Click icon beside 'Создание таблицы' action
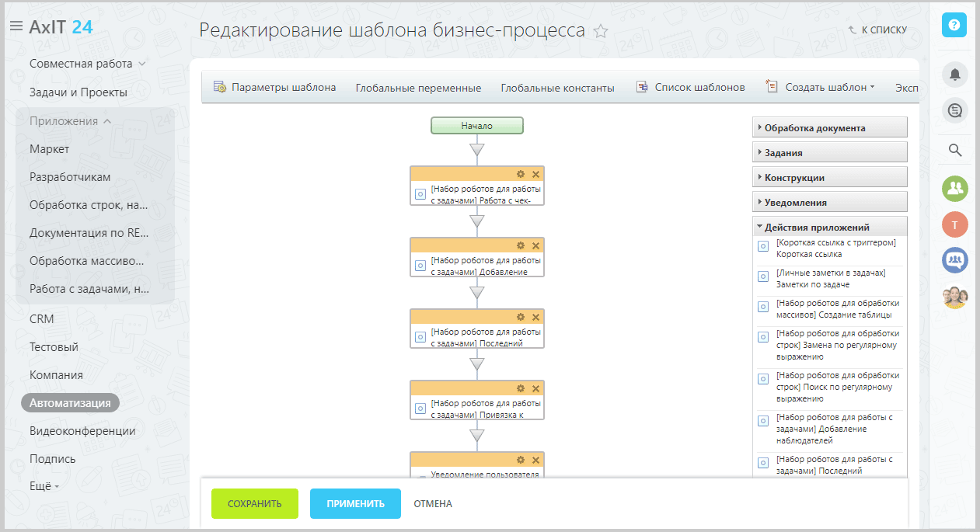The image size is (980, 532). tap(763, 308)
